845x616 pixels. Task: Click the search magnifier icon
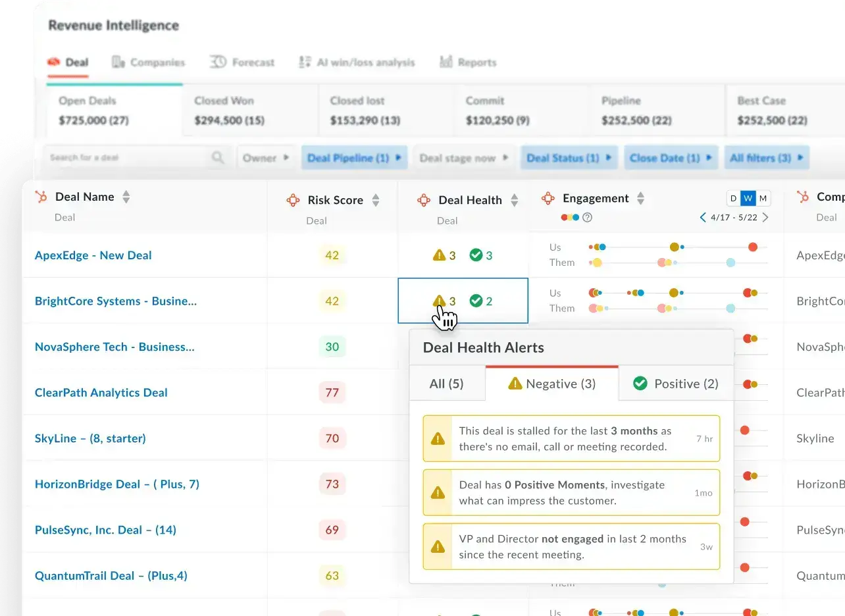218,158
